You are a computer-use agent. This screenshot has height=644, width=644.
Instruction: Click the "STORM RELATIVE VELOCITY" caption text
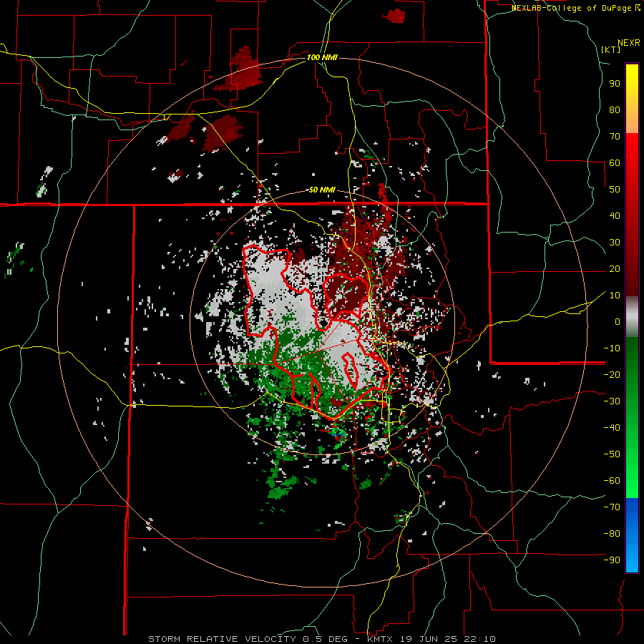[222, 639]
